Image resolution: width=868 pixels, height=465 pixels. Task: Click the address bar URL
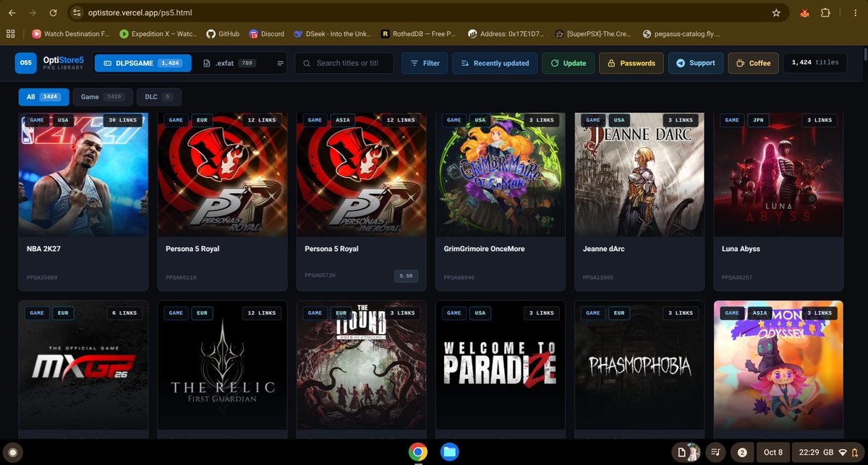point(140,12)
